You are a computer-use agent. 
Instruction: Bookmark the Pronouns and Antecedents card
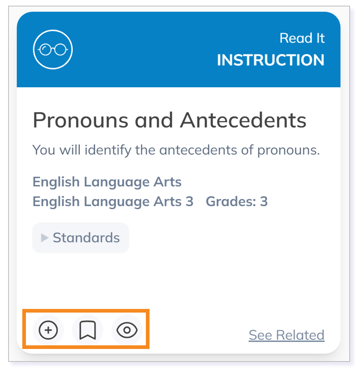point(88,330)
